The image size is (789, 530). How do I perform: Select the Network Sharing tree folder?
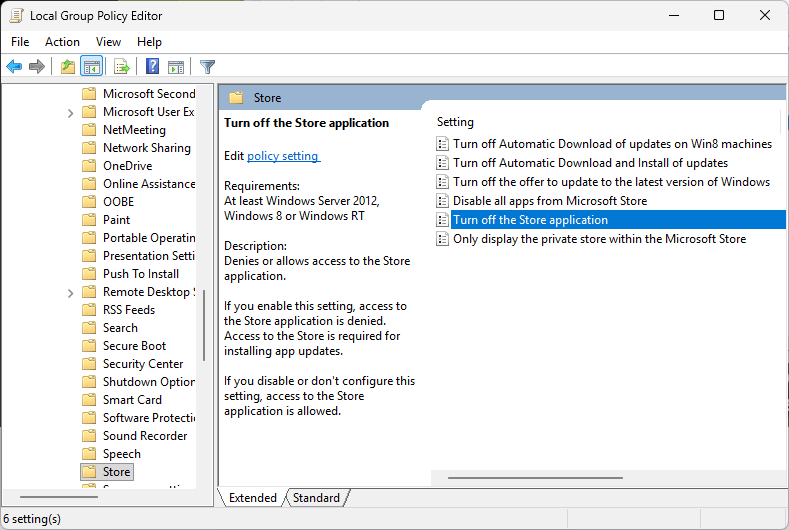click(147, 147)
